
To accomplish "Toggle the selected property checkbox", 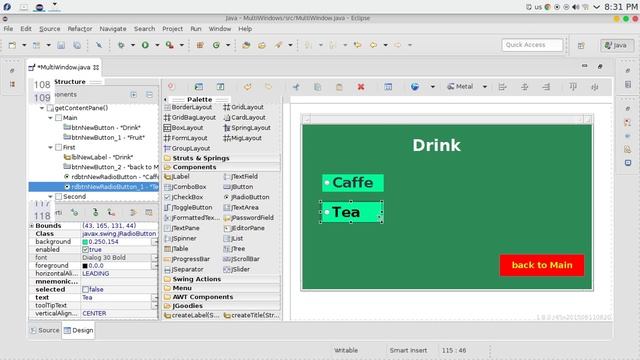I will point(85,289).
